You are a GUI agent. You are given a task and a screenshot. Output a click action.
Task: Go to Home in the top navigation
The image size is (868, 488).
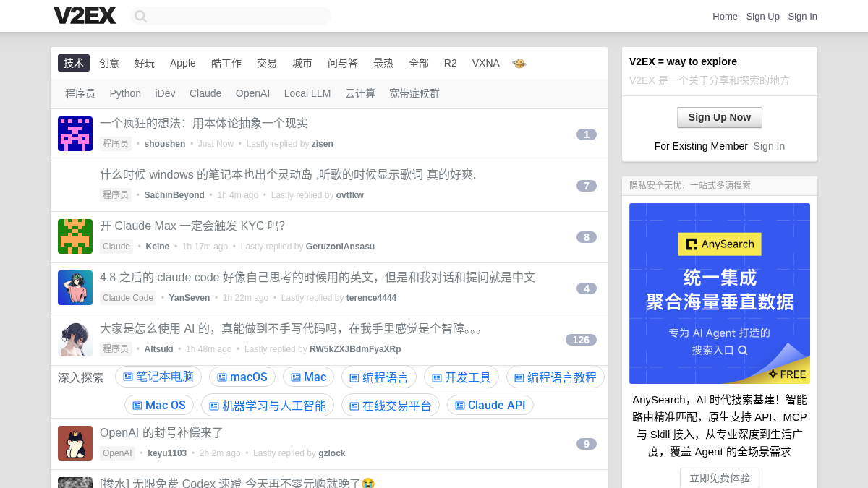pyautogui.click(x=725, y=16)
